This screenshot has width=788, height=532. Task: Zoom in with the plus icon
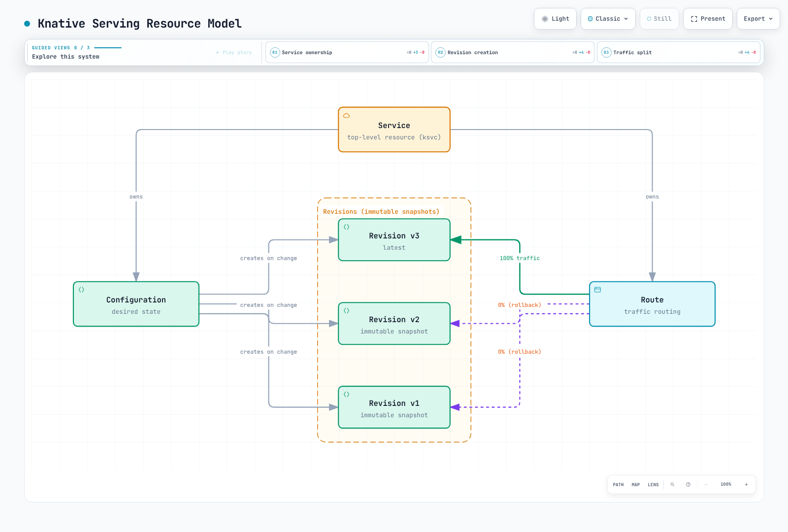click(746, 485)
